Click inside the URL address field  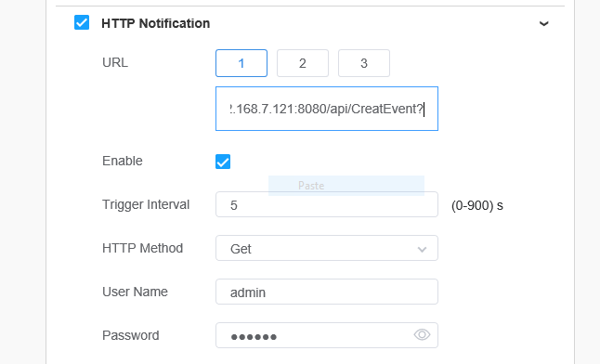point(327,109)
